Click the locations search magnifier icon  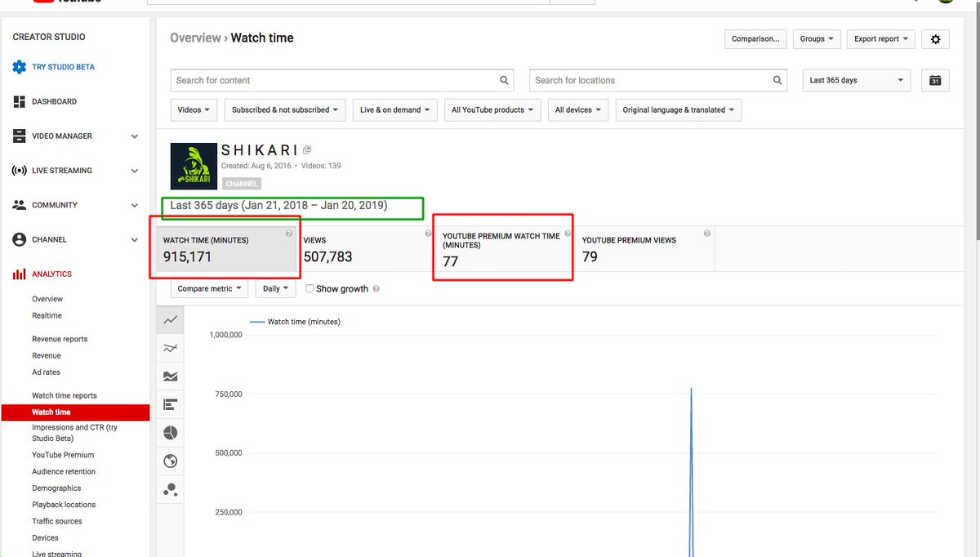pyautogui.click(x=777, y=80)
